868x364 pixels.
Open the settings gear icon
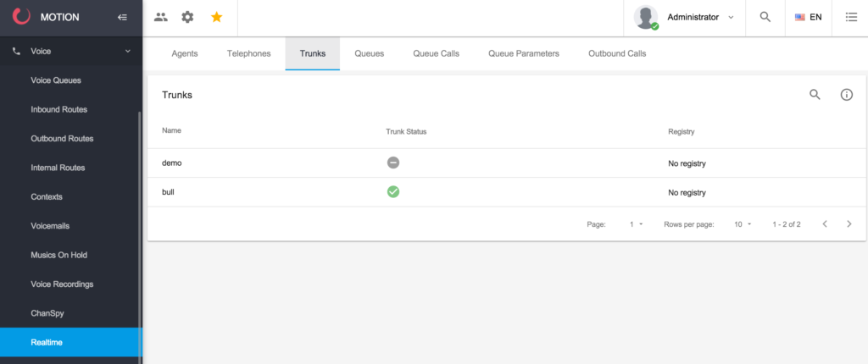click(187, 17)
